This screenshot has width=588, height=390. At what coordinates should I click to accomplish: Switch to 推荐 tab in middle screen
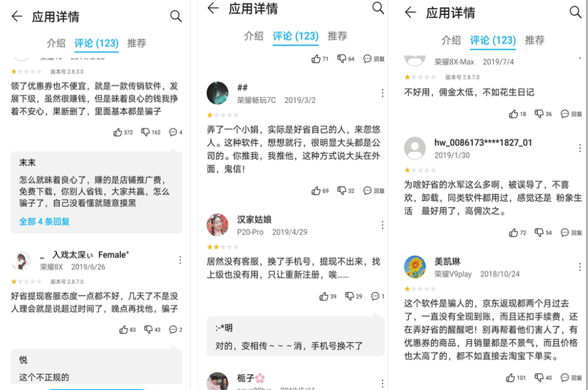click(x=337, y=36)
